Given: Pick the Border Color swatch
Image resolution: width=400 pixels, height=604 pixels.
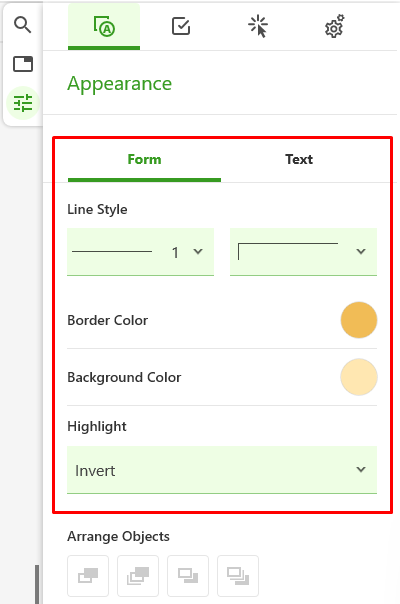Looking at the screenshot, I should [359, 320].
